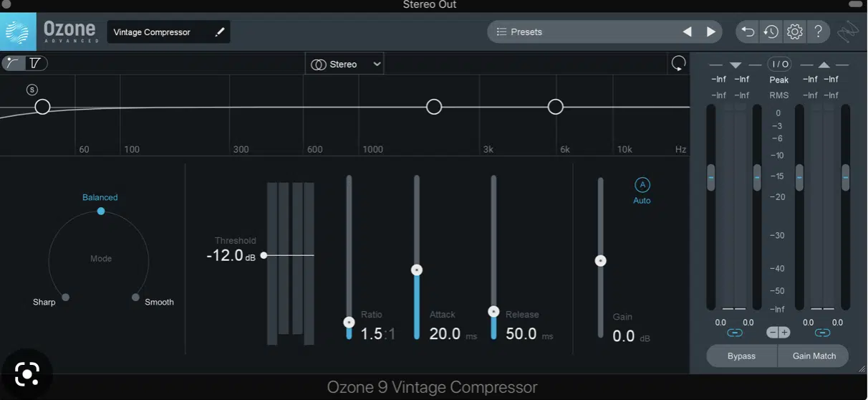
Task: Click the output up triangle icon
Action: pyautogui.click(x=824, y=65)
